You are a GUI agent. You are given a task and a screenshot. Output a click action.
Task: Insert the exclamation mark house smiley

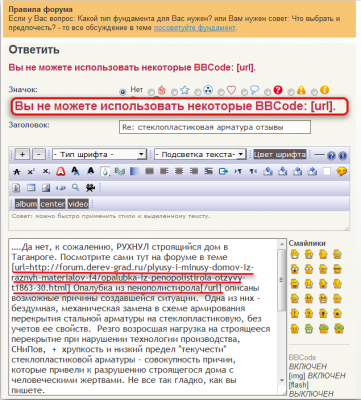click(295, 314)
